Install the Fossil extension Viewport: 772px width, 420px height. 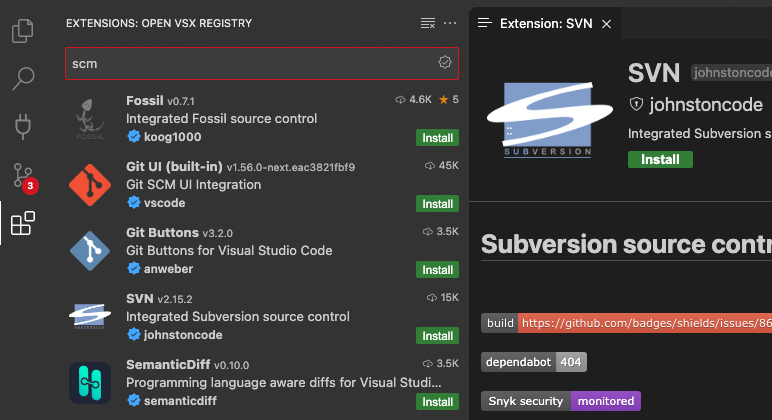pos(437,138)
